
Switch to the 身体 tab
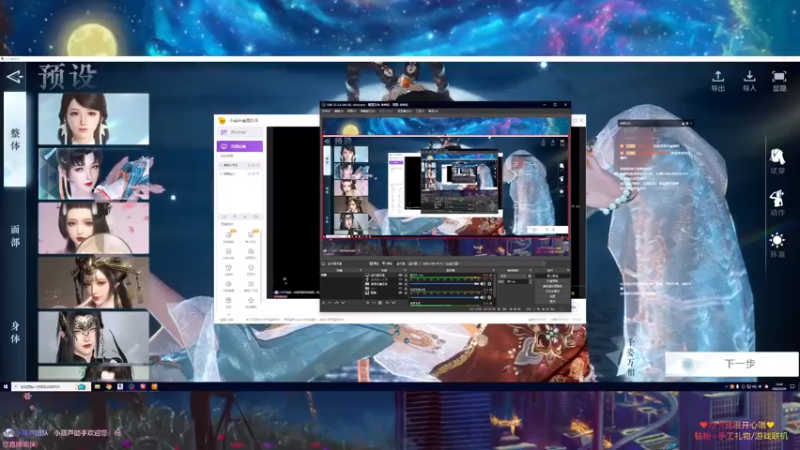15,332
